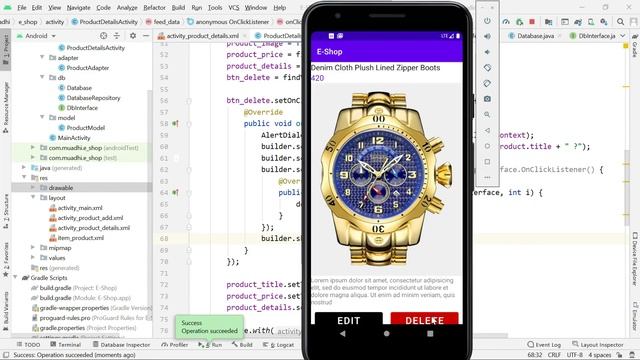
Task: Select activity_product_add.xml in project tree
Action: click(x=86, y=218)
